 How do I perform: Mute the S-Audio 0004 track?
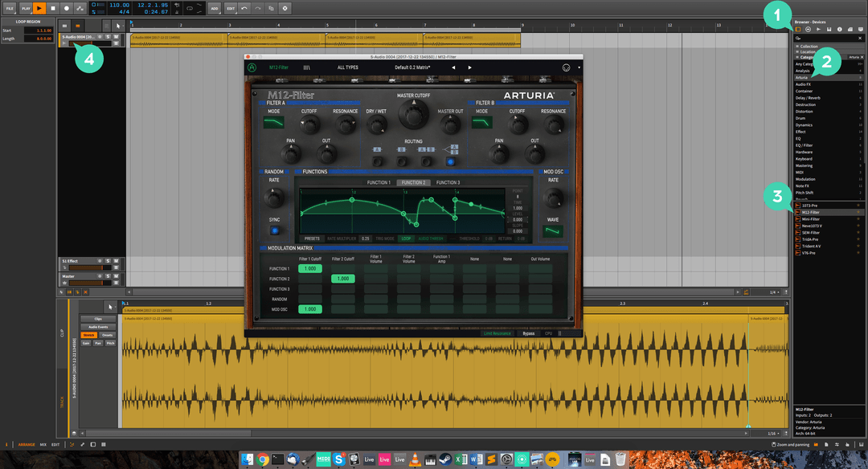click(117, 37)
